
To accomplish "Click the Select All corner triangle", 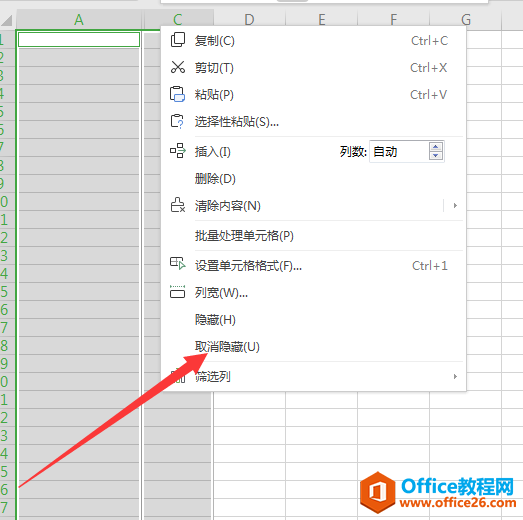I will [x=7, y=20].
